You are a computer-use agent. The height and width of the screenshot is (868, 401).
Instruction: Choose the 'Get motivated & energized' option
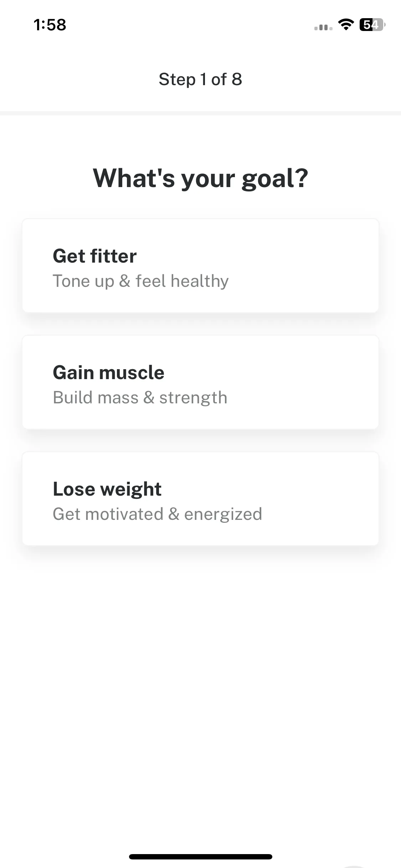tap(157, 514)
